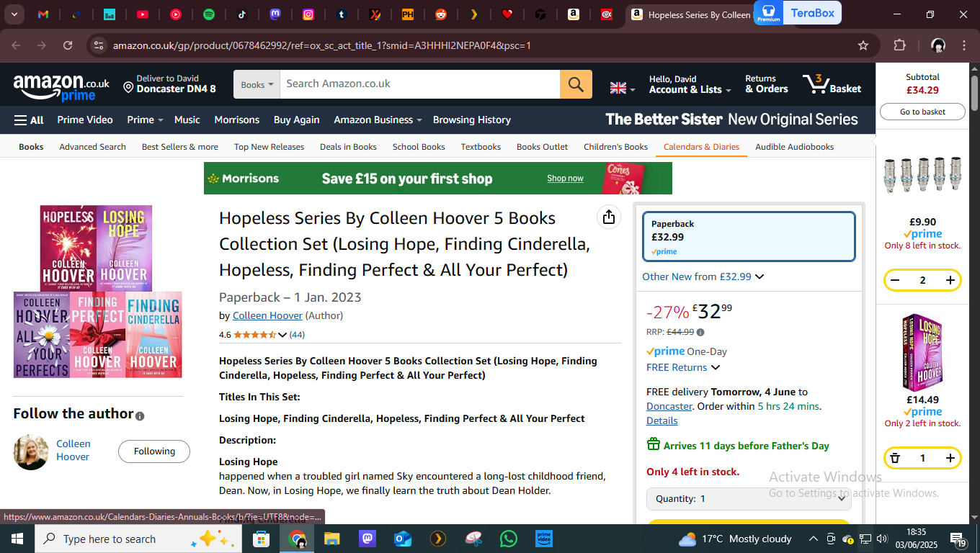Open the Colleen Hoover author link
This screenshot has height=553, width=980.
point(267,315)
